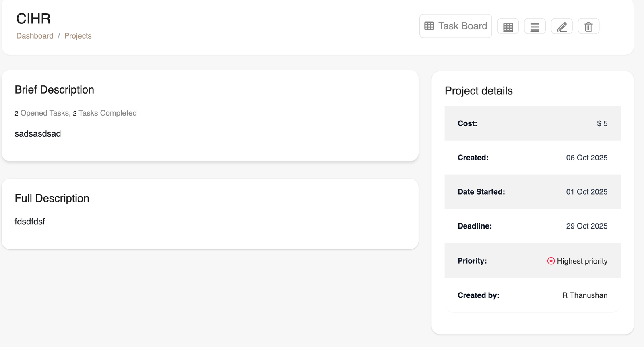Open the Task Board view
The width and height of the screenshot is (644, 347).
coord(455,26)
